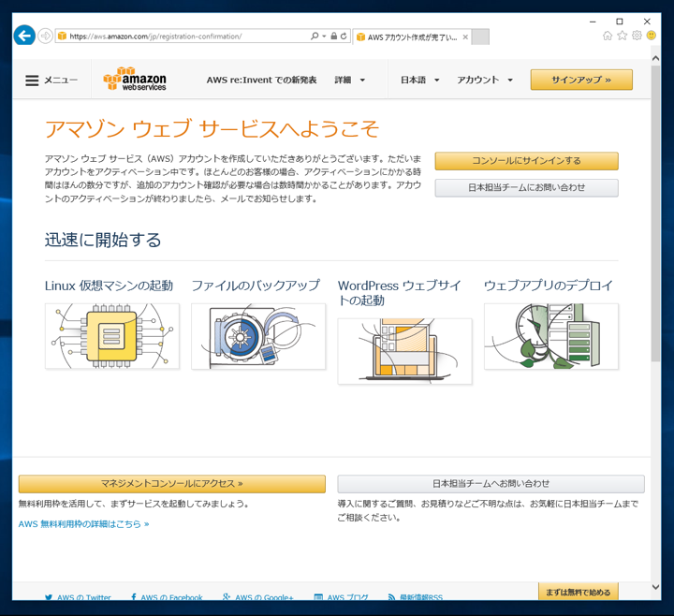Image resolution: width=674 pixels, height=616 pixels.
Task: Select the AWS アカウント作成 browser tab
Action: click(x=412, y=37)
